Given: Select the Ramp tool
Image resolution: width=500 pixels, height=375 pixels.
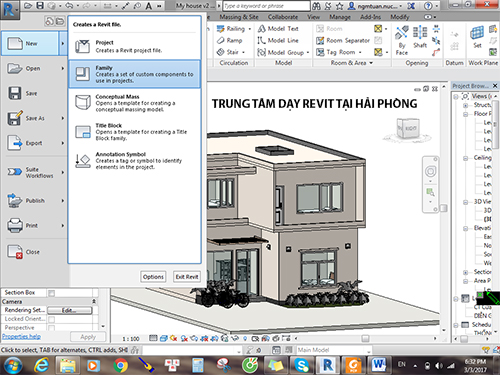Looking at the screenshot, I should tap(230, 40).
